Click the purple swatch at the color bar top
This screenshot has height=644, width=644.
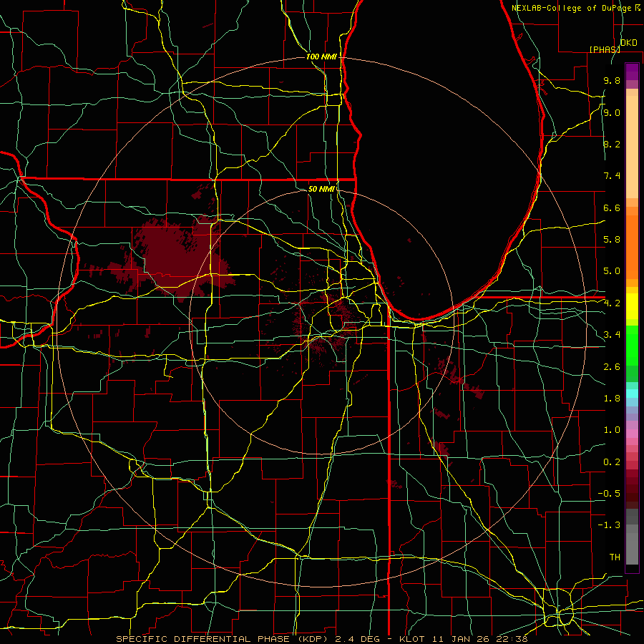coord(632,72)
